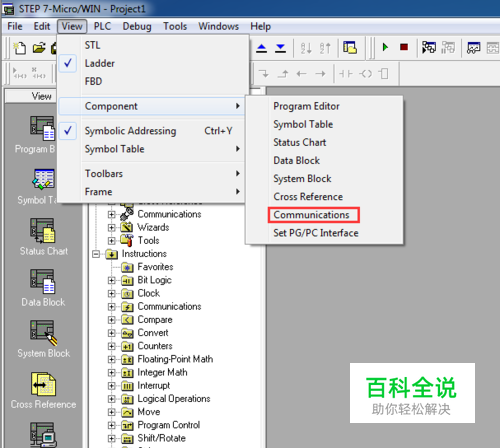Click the Insert Contact toolbar icon
The image size is (500, 448).
[346, 74]
